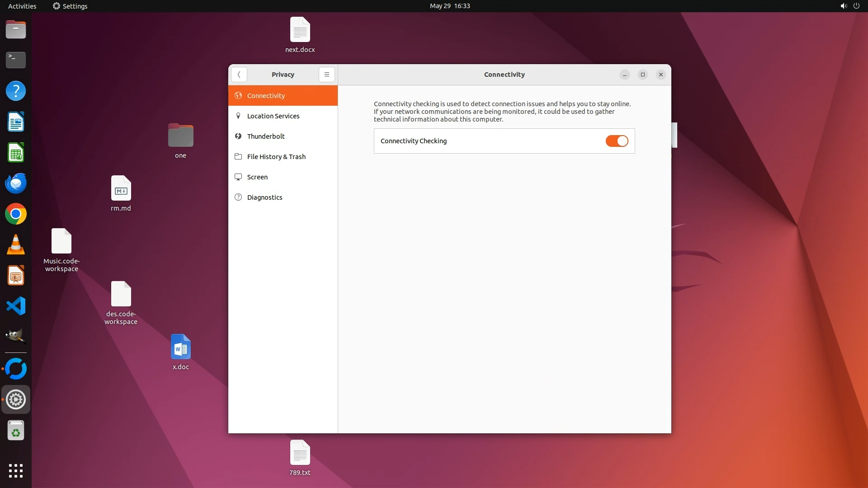Open the volume system menu icon
Screen dimensions: 868x488
click(843, 6)
